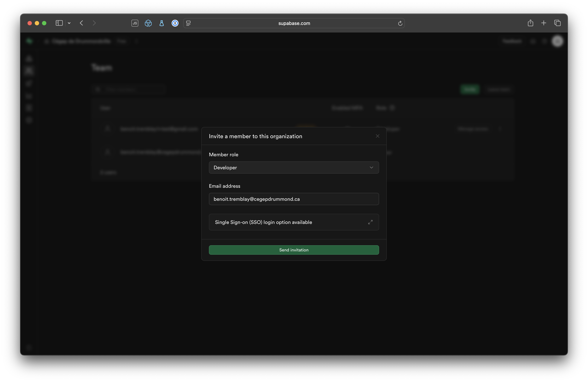This screenshot has height=382, width=588.
Task: Send the invitation with the green button
Action: (294, 250)
